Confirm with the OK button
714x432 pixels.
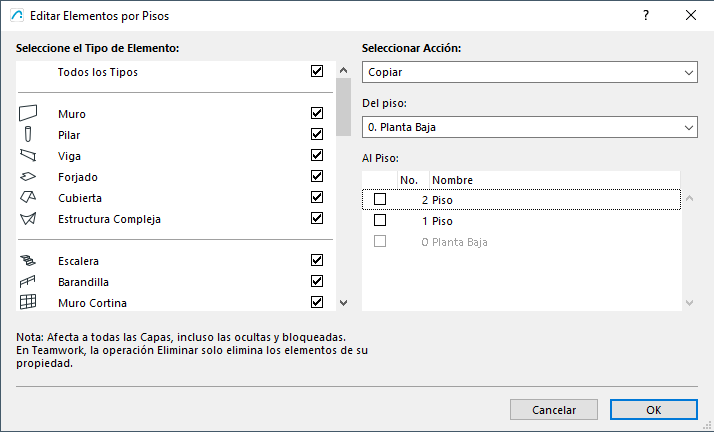pyautogui.click(x=653, y=410)
